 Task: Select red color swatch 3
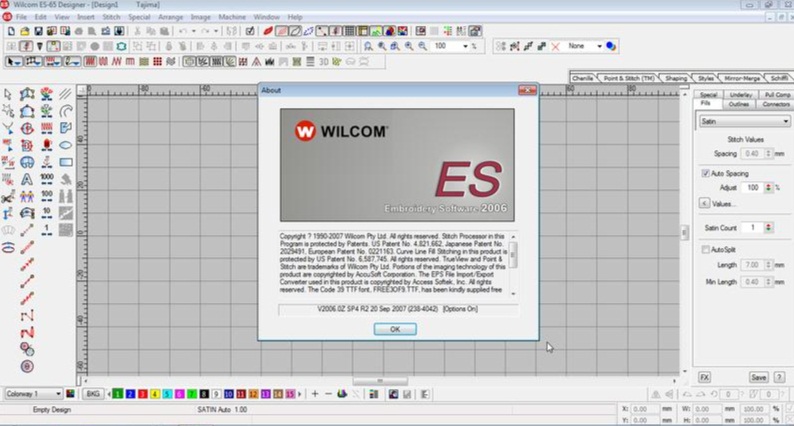pos(143,394)
